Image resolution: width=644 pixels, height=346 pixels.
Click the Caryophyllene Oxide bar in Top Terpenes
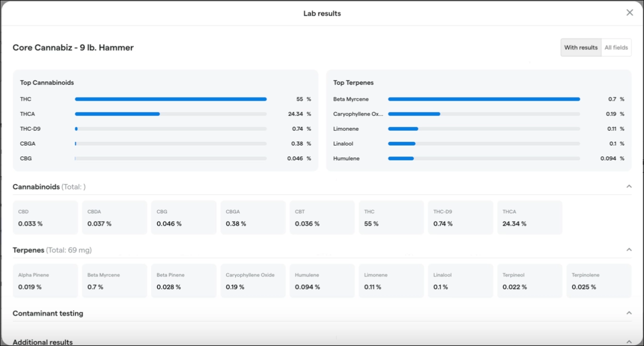[x=484, y=114]
